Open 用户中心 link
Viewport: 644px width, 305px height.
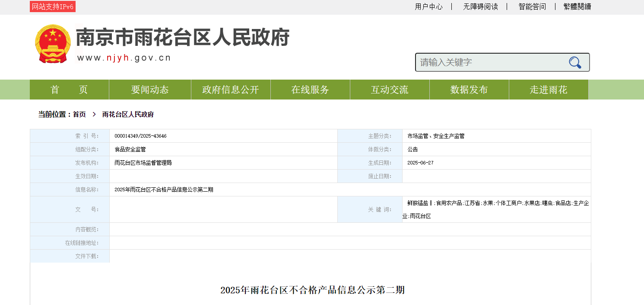pyautogui.click(x=428, y=6)
